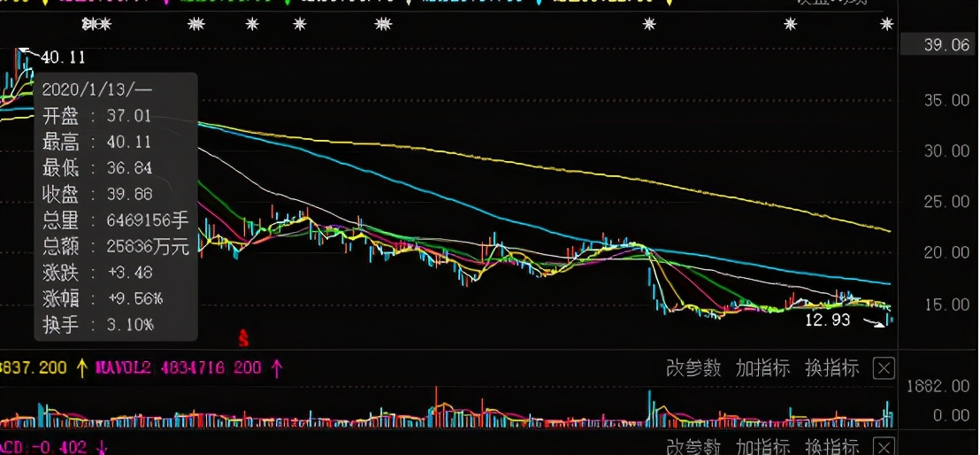
Task: Click the 涨跌 +3.48 row in tooltip
Action: [97, 273]
